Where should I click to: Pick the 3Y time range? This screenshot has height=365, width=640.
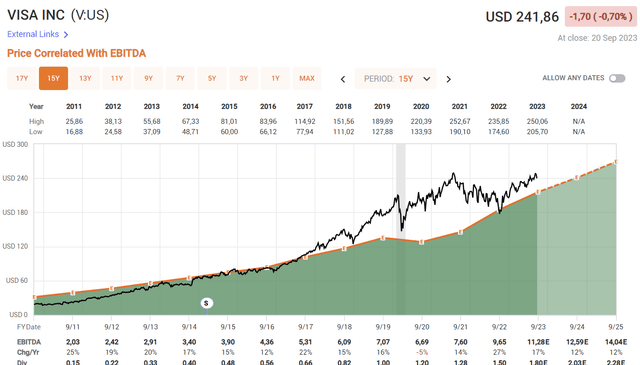(244, 78)
